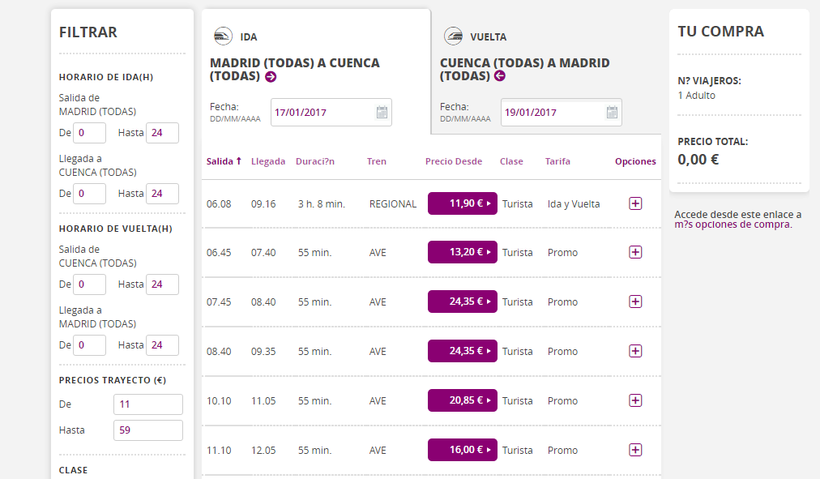The width and height of the screenshot is (820, 479).
Task: Select the 13,20 € price button
Action: coord(462,252)
